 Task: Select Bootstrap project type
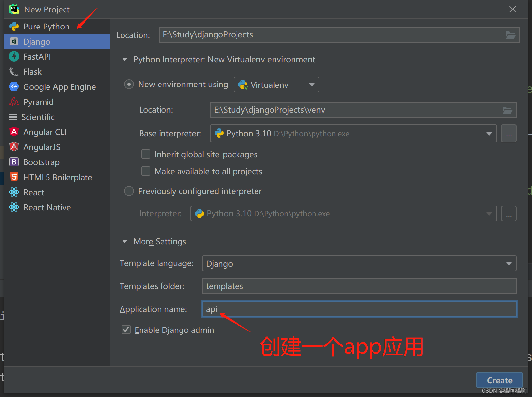(x=57, y=162)
